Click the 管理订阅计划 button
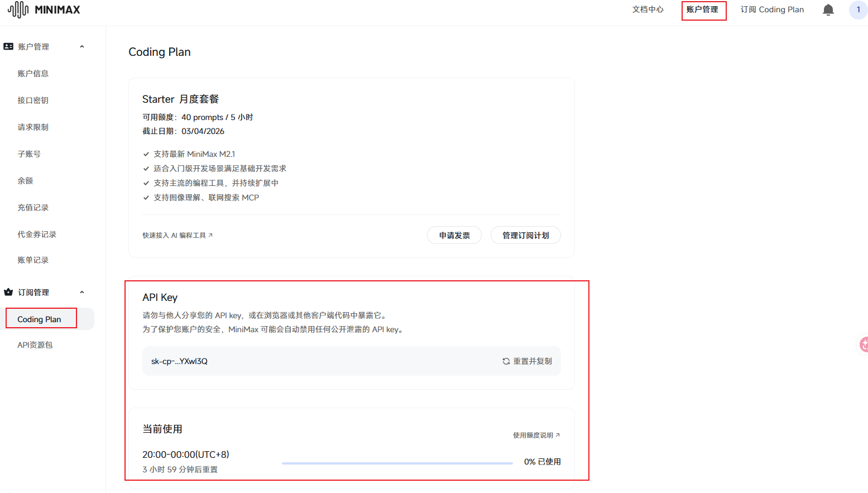 tap(526, 235)
